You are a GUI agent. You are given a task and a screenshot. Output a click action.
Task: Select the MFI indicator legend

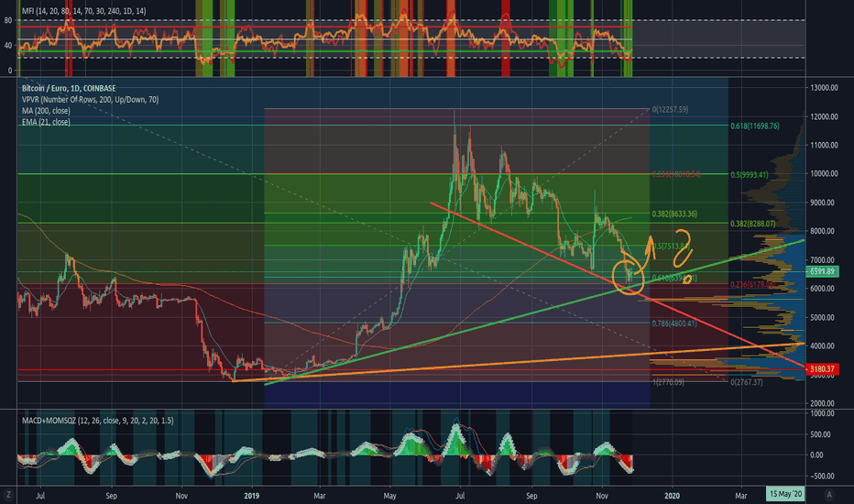[84, 11]
